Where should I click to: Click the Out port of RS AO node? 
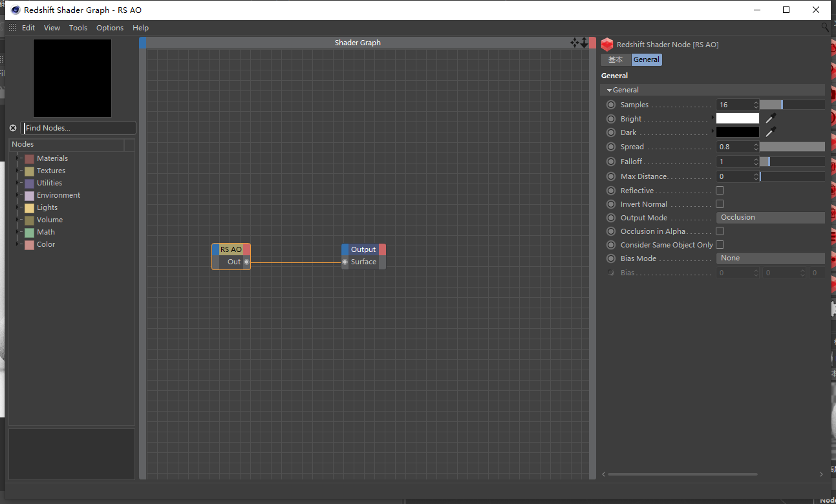click(x=246, y=262)
